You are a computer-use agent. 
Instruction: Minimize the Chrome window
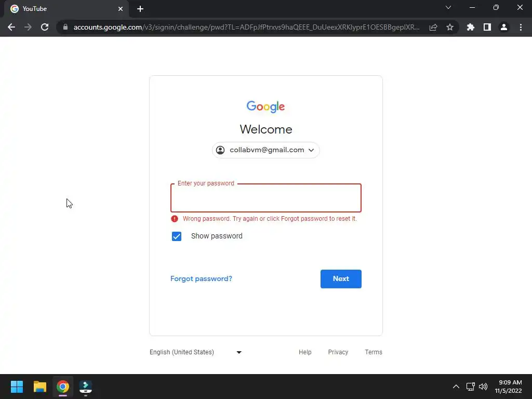click(x=472, y=7)
